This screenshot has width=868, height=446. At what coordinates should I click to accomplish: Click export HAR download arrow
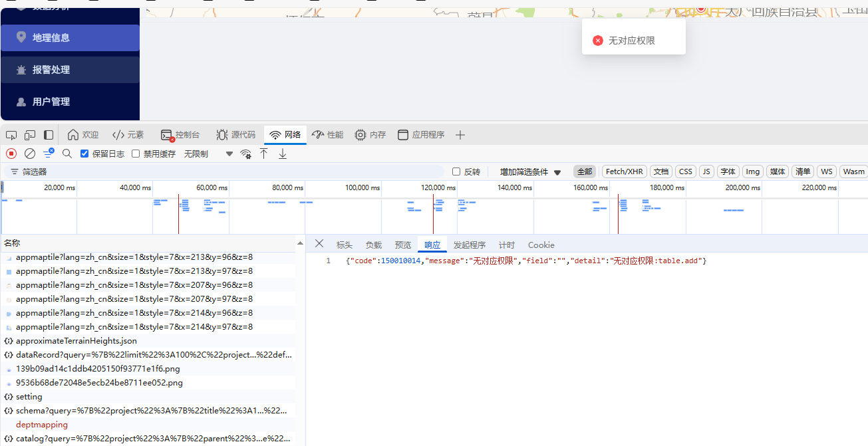pyautogui.click(x=283, y=154)
